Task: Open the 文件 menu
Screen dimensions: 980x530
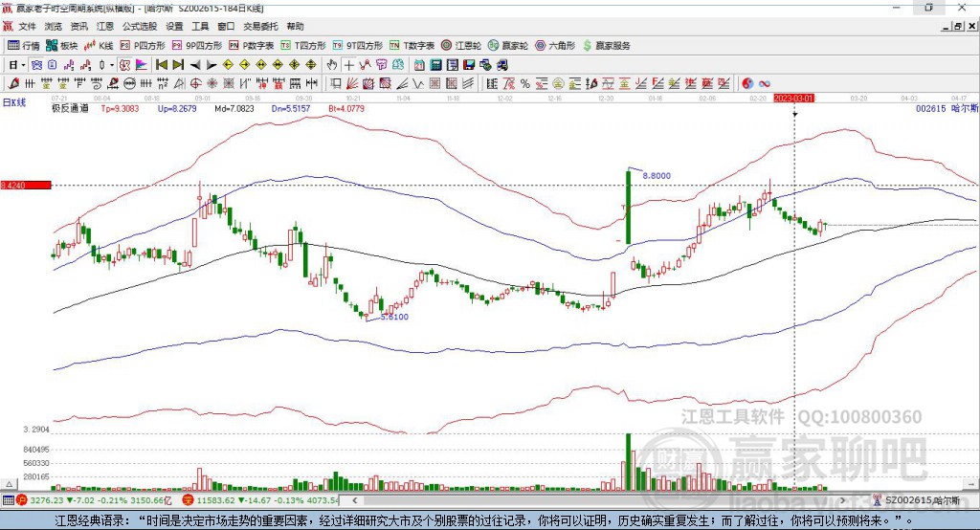Action: coord(27,26)
